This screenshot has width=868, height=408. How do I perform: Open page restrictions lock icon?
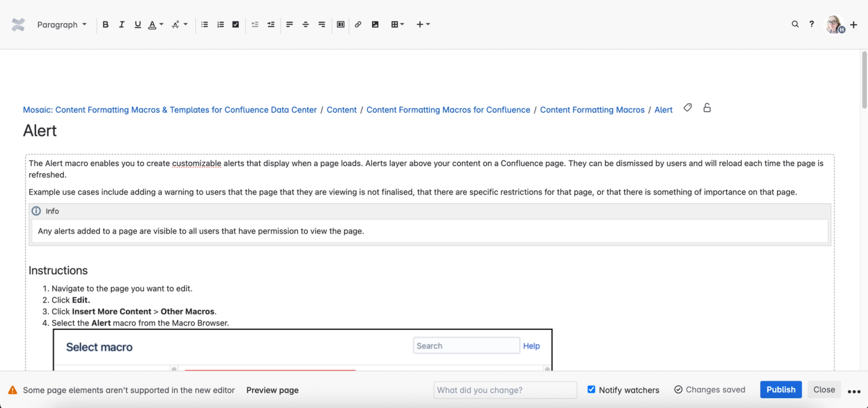707,108
